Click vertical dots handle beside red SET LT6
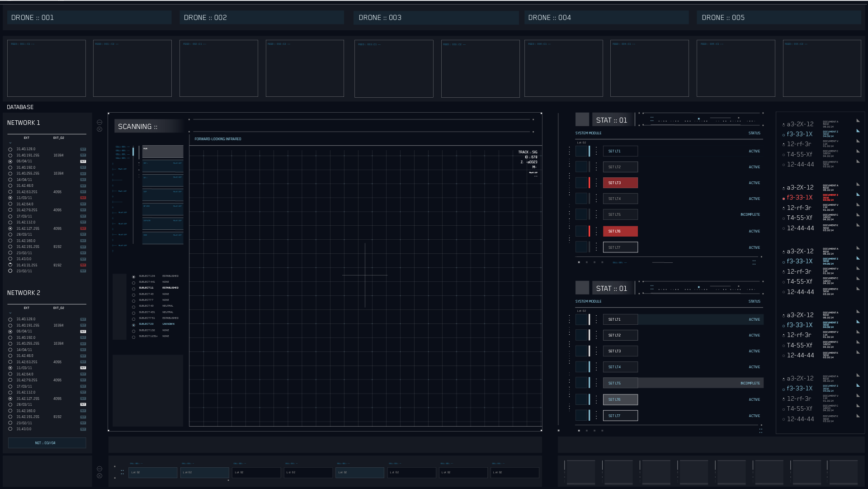868x489 pixels. 596,231
